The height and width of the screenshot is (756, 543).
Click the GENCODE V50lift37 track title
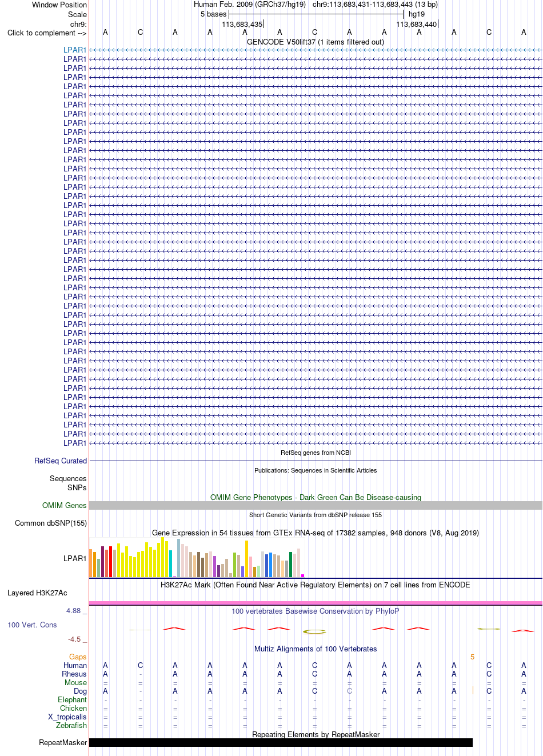pos(316,42)
